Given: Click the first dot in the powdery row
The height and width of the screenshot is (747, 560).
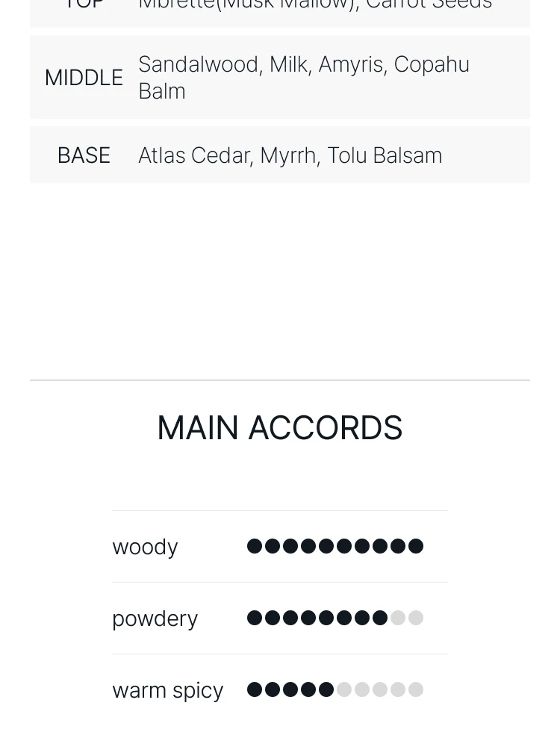Looking at the screenshot, I should pyautogui.click(x=255, y=618).
